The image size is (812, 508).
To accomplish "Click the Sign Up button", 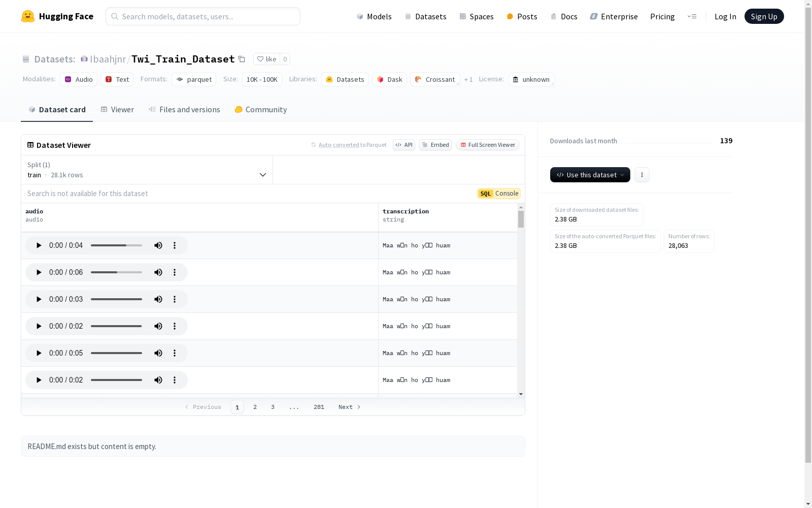I will click(x=764, y=16).
